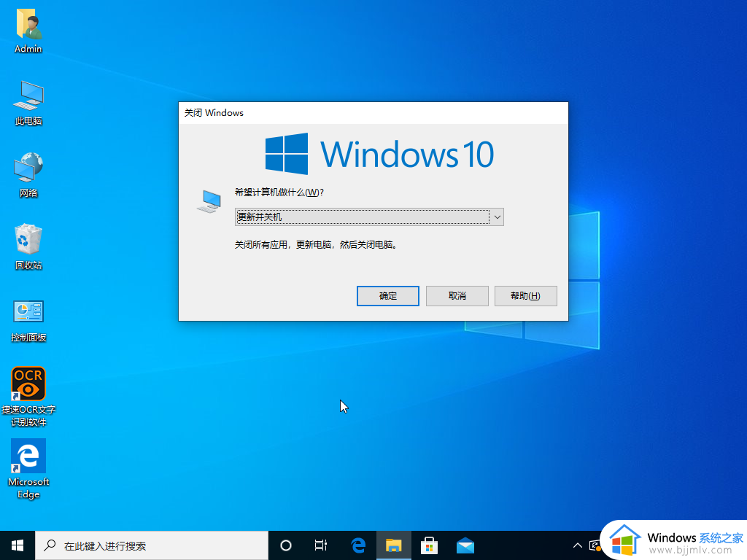Click the 关闭 Windows dialog title text

214,113
